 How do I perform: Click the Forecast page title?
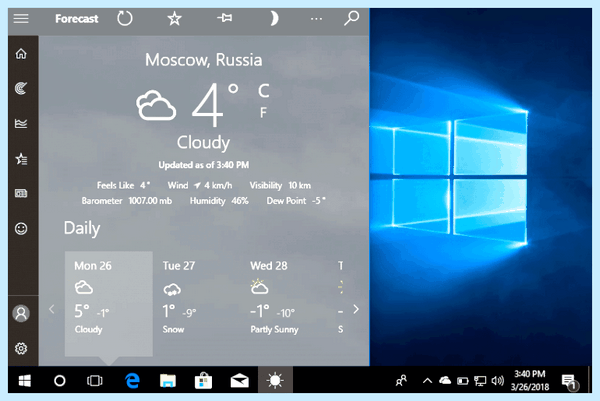[x=77, y=18]
